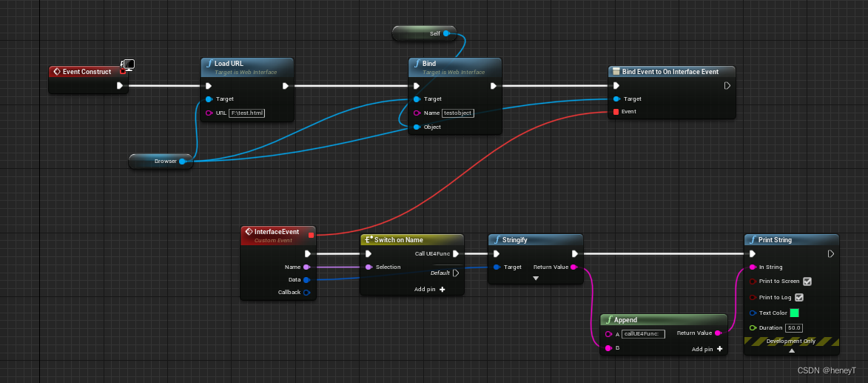
Task: Select the Event Construct node title
Action: click(87, 72)
